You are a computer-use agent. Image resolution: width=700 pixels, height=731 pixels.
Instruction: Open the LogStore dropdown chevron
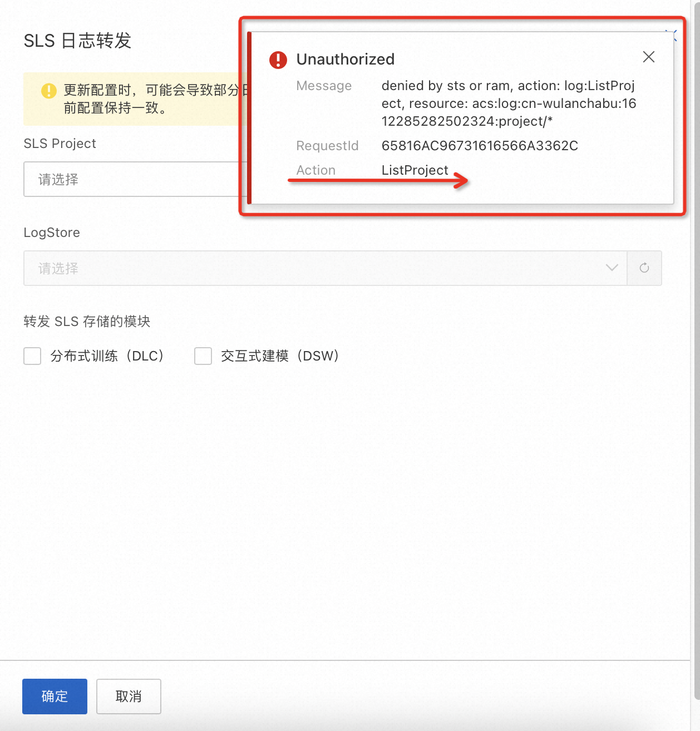coord(612,268)
